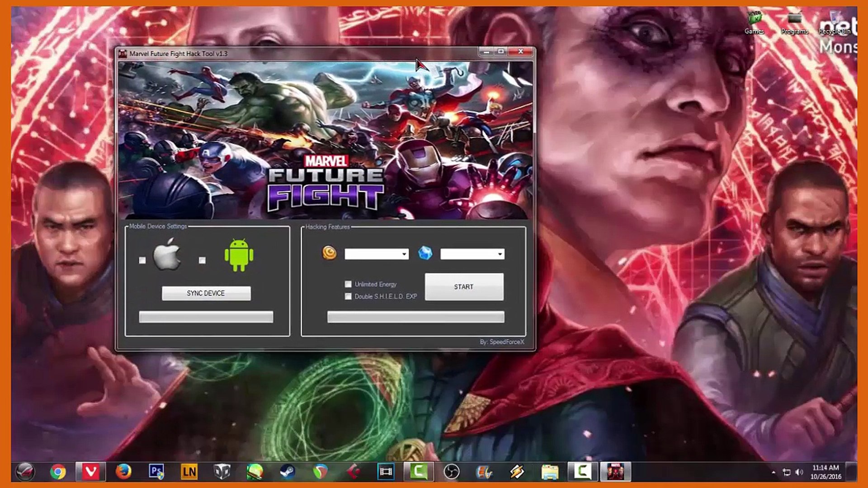Expand the crystal amount dropdown
Screen dimensions: 868x488
pyautogui.click(x=500, y=254)
